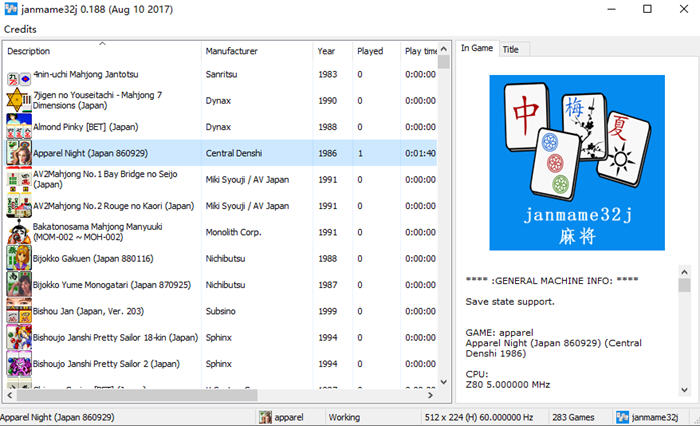Click the janmame32j title bar app icon

click(11, 8)
